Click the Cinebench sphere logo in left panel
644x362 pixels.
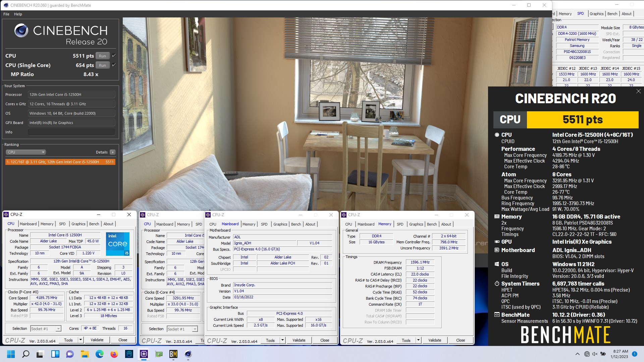pyautogui.click(x=21, y=31)
